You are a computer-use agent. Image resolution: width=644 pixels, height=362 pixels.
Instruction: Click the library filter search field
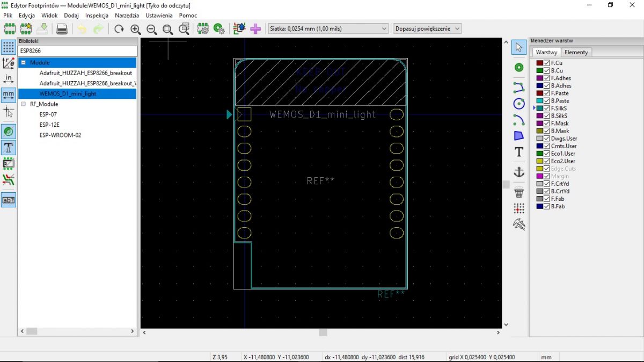[x=77, y=50]
